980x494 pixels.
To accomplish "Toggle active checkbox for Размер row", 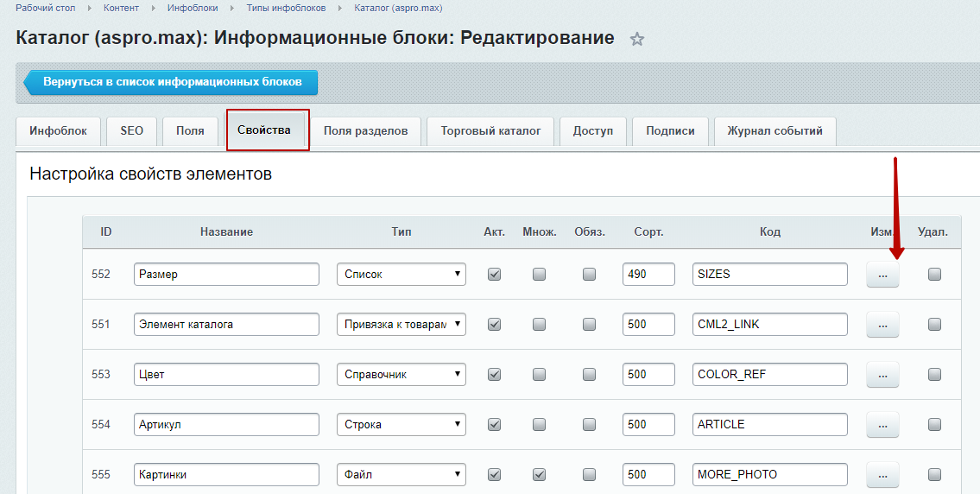I will click(495, 274).
